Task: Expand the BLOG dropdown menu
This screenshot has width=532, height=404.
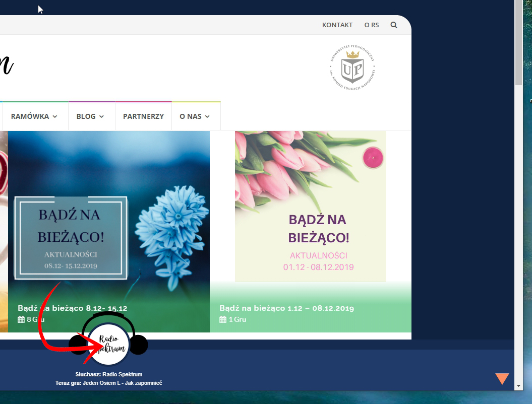Action: (x=90, y=116)
